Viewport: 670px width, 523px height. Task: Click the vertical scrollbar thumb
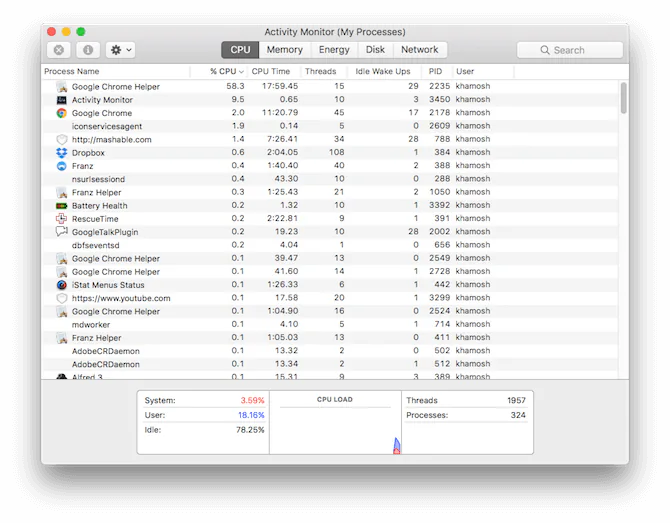click(623, 98)
